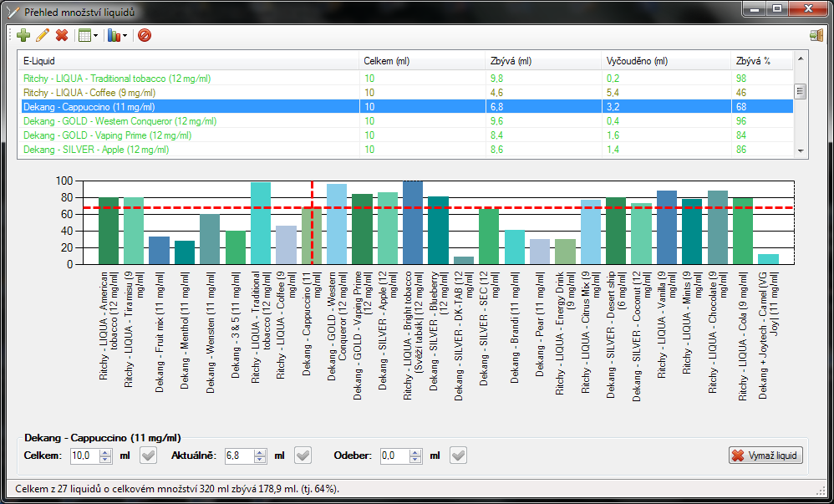
Task: Click the value 5,4 in Coffee row
Action: tap(613, 93)
